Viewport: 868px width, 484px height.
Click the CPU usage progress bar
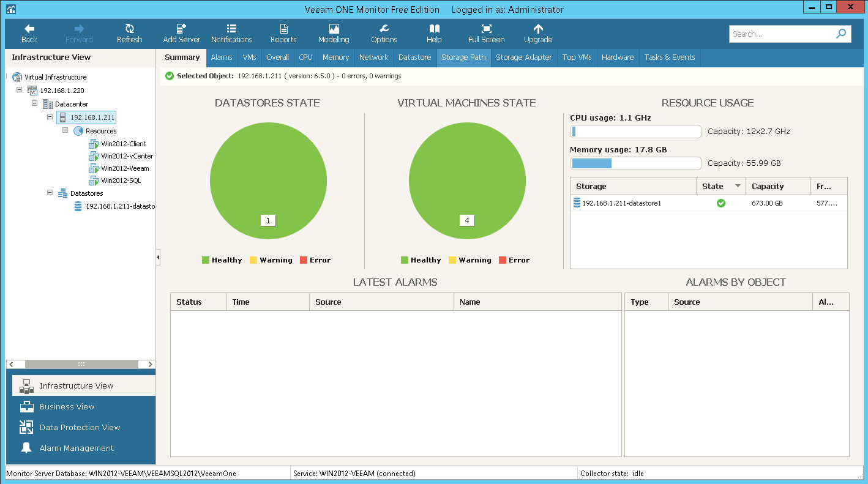tap(635, 132)
